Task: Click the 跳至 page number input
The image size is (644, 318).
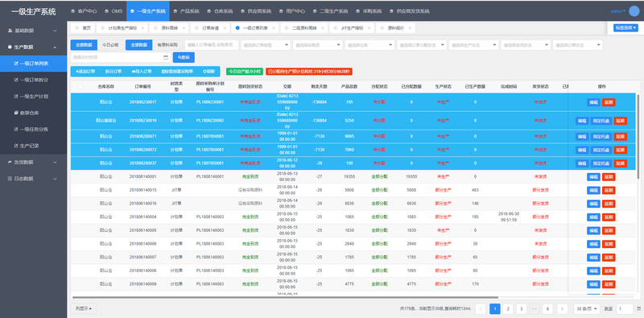Action: click(625, 308)
